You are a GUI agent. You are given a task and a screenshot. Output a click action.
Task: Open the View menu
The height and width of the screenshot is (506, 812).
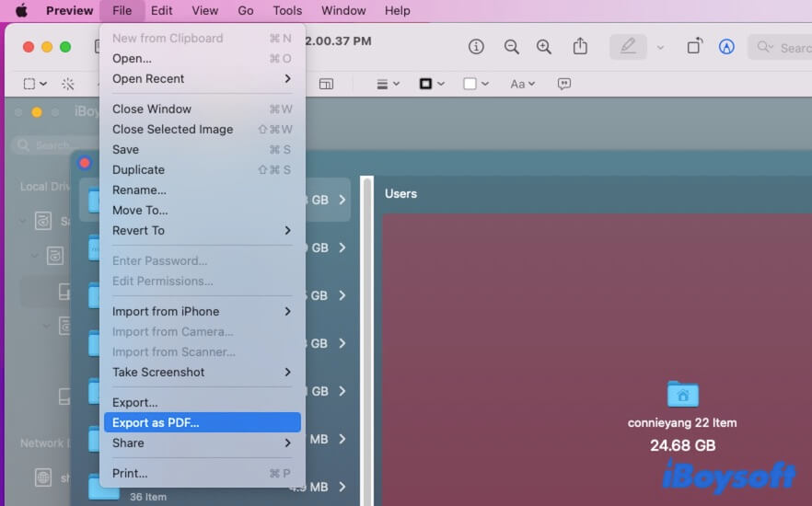point(205,10)
